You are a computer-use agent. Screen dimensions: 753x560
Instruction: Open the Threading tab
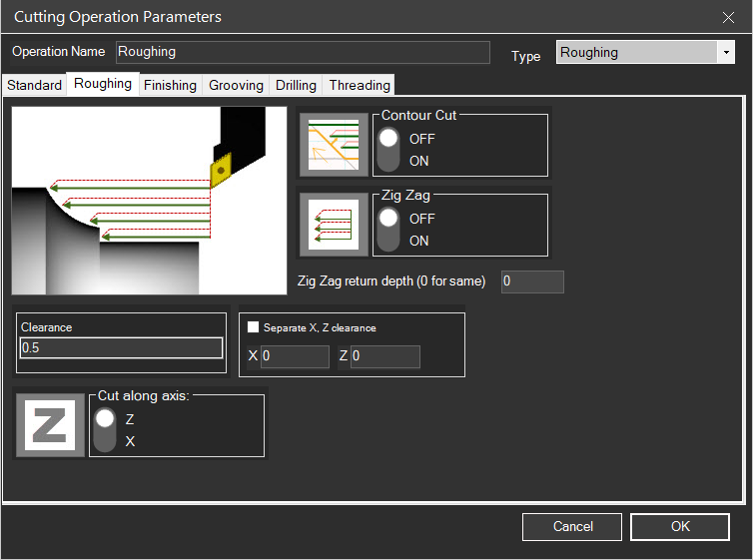point(360,85)
